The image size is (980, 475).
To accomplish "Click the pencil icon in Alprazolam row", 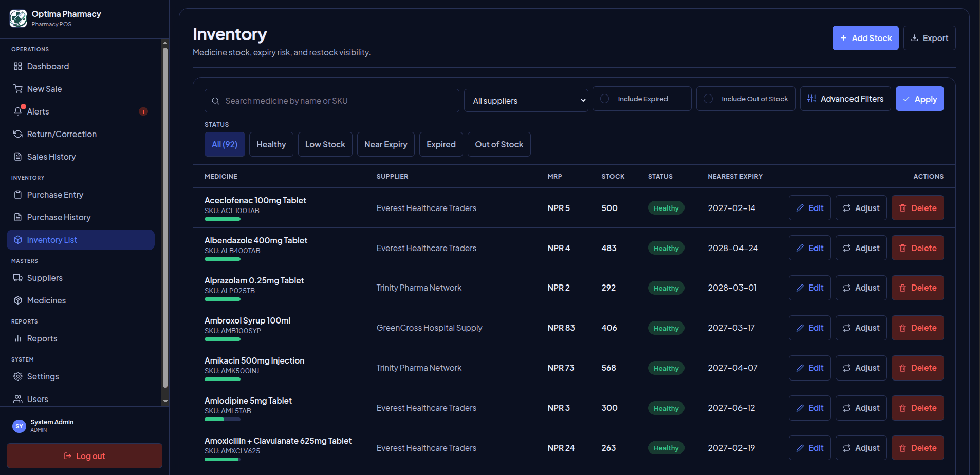I will pos(800,288).
